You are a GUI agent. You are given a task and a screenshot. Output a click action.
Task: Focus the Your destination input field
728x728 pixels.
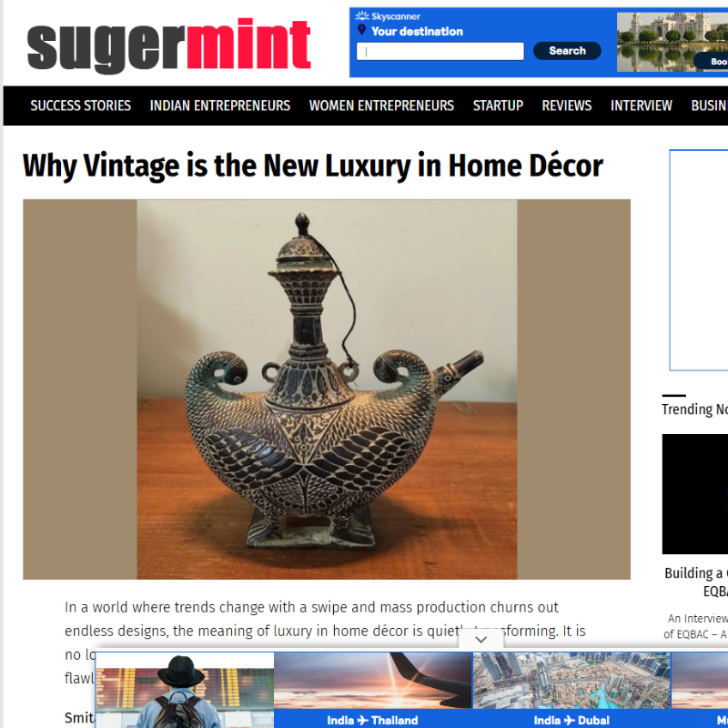coord(440,51)
